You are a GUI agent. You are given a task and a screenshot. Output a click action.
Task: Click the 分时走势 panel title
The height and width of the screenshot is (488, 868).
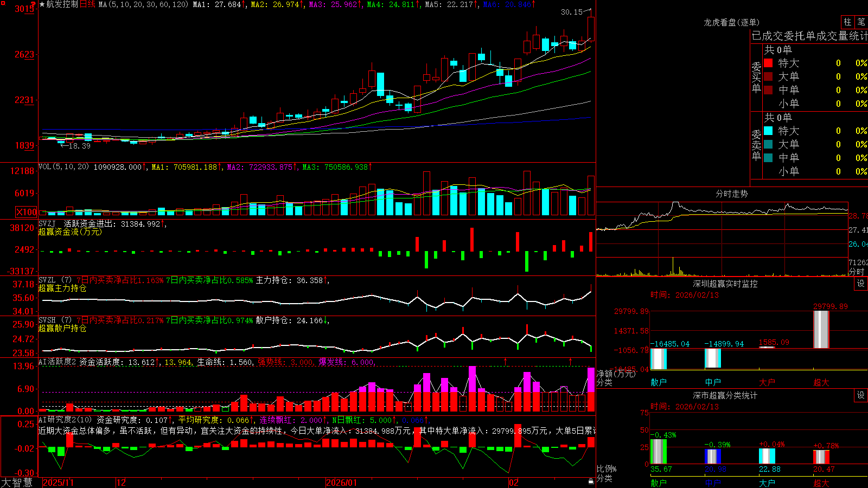731,194
